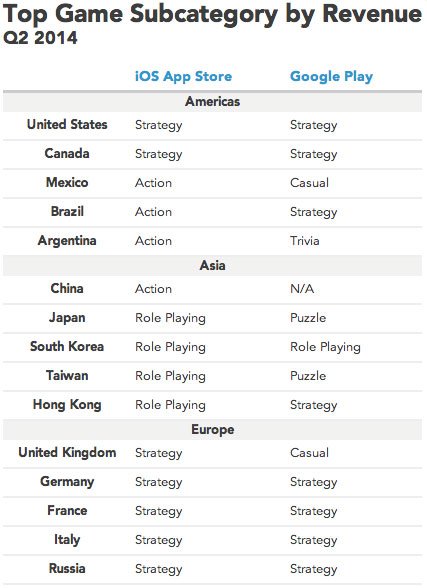The width and height of the screenshot is (427, 588).
Task: Select the Europe section header
Action: pyautogui.click(x=213, y=429)
